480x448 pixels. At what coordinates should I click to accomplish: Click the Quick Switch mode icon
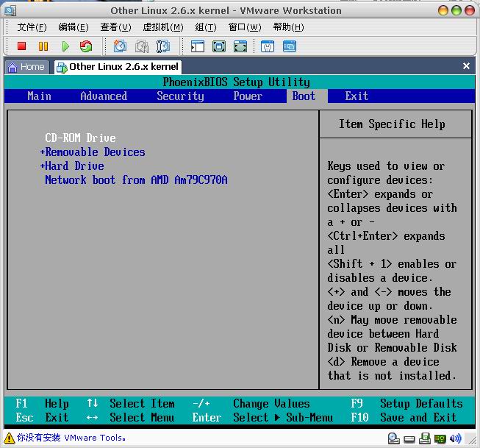[x=240, y=46]
